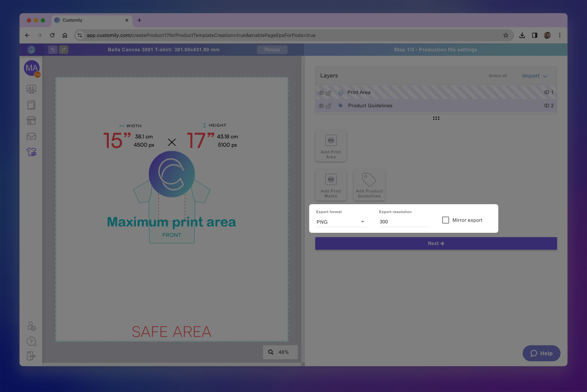The height and width of the screenshot is (392, 587).
Task: Click the Add Print Marks tile
Action: (x=331, y=184)
